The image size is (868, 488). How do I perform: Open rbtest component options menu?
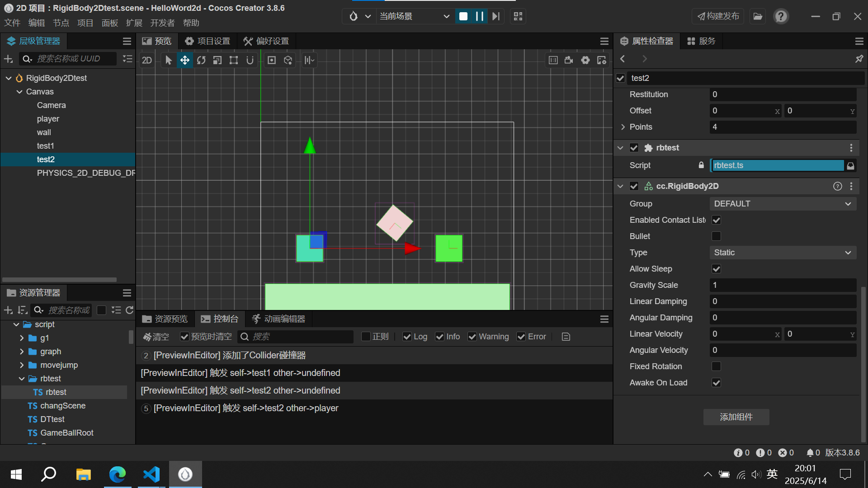pyautogui.click(x=851, y=148)
